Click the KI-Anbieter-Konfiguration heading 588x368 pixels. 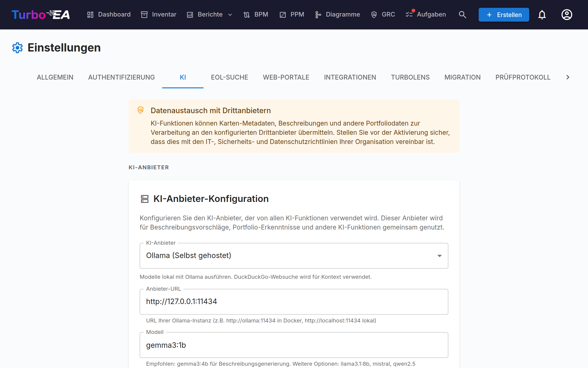pyautogui.click(x=211, y=199)
